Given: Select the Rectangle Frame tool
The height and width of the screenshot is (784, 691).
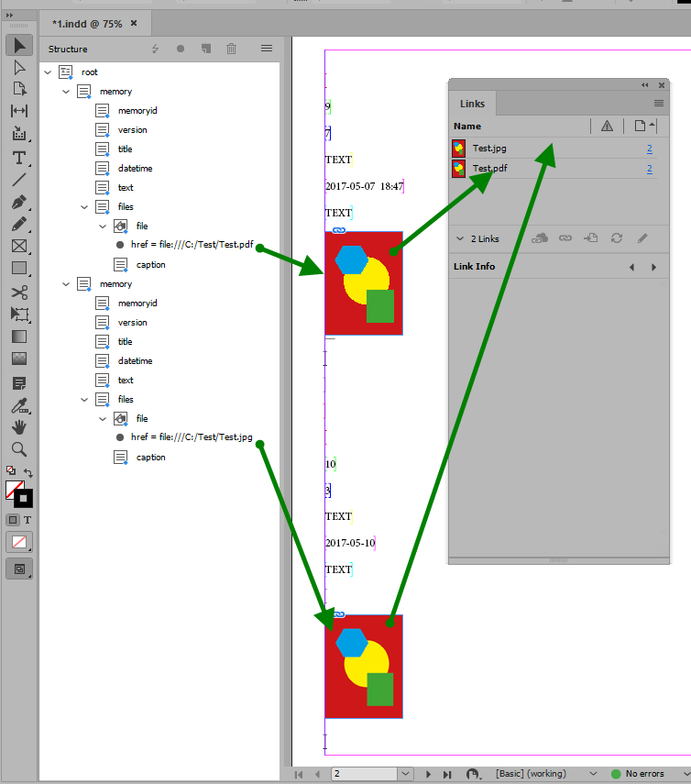Looking at the screenshot, I should tap(19, 246).
